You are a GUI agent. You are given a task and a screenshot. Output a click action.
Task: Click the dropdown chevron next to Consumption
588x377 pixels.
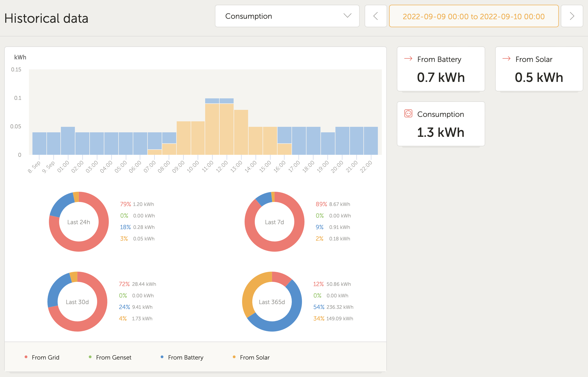point(347,16)
